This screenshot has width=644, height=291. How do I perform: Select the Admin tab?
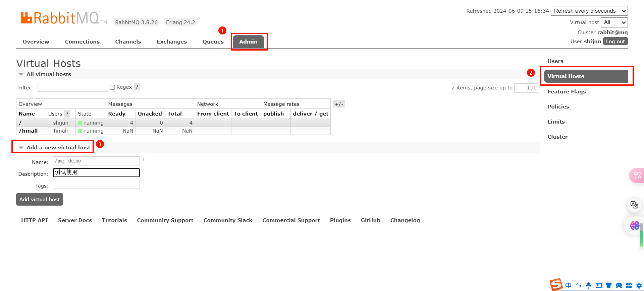click(x=248, y=42)
